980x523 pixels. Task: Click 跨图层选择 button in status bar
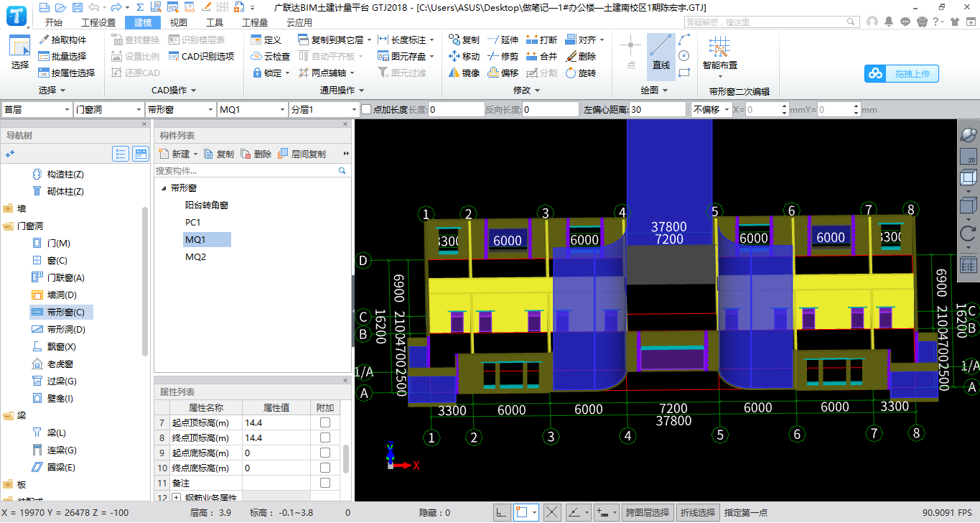click(x=648, y=512)
